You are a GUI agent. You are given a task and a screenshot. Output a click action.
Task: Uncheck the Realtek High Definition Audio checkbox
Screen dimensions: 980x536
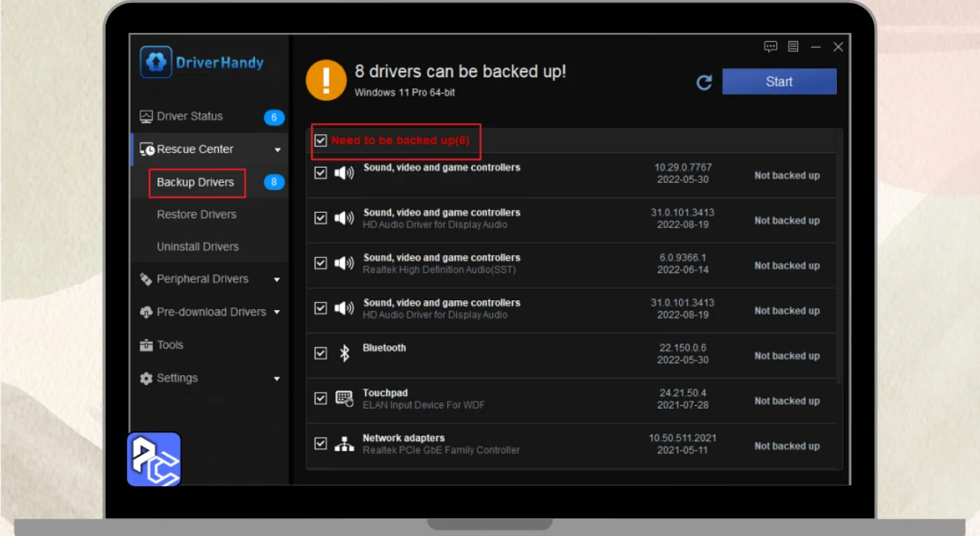point(321,263)
